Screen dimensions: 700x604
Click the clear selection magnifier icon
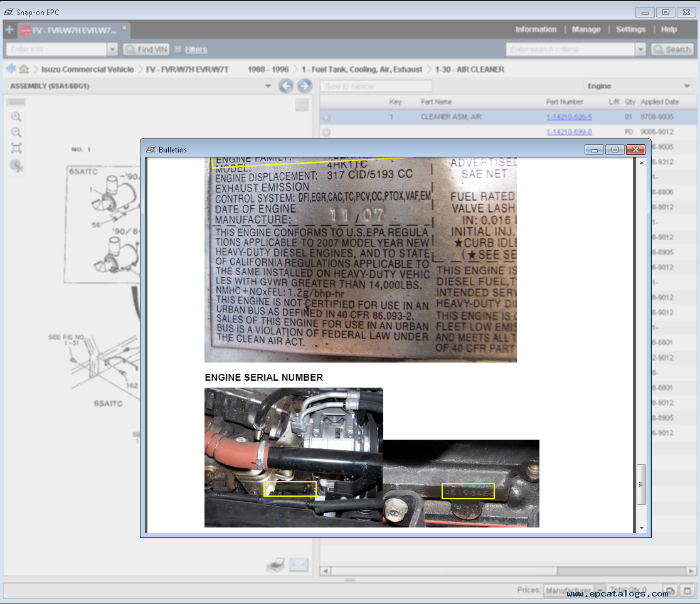coord(16,166)
